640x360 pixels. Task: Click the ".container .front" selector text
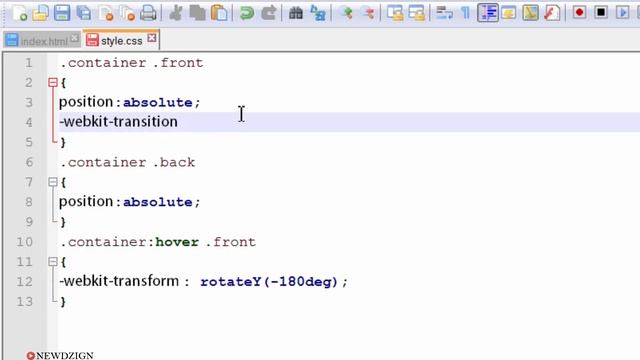(131, 63)
